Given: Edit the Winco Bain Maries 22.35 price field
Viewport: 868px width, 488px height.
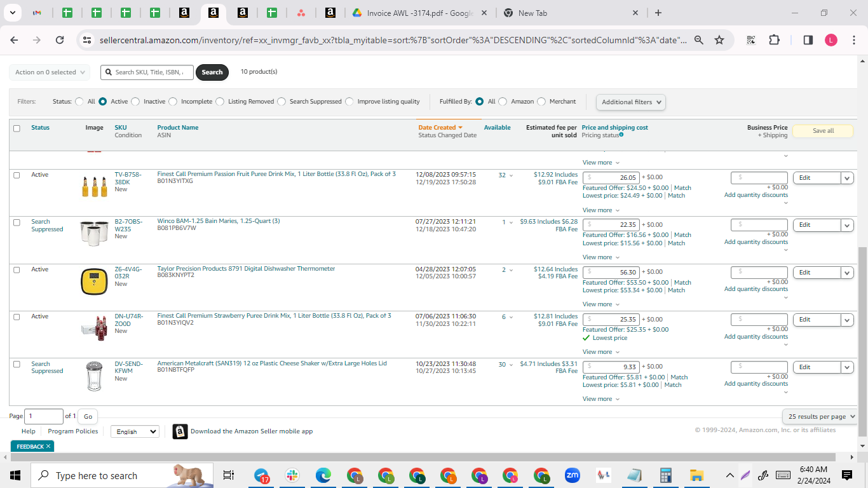Looking at the screenshot, I should (x=611, y=225).
